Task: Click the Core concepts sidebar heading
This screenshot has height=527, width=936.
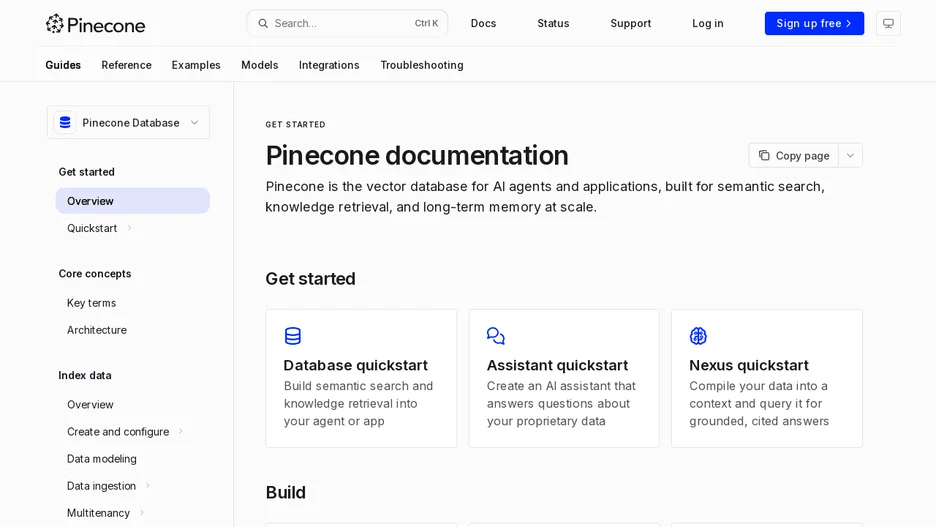Action: point(95,273)
